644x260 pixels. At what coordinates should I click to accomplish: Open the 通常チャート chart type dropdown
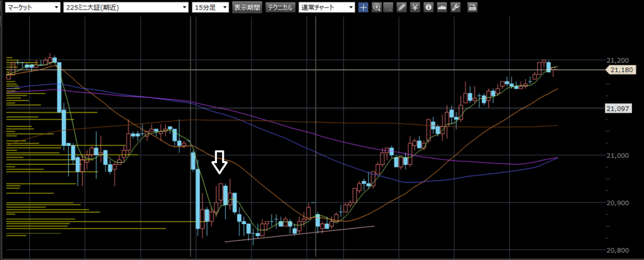coord(327,8)
